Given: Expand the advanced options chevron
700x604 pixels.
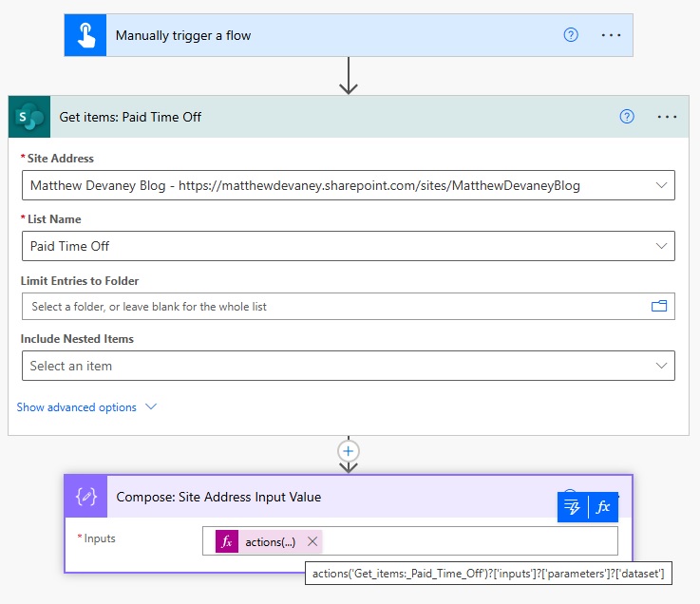Looking at the screenshot, I should tap(150, 407).
